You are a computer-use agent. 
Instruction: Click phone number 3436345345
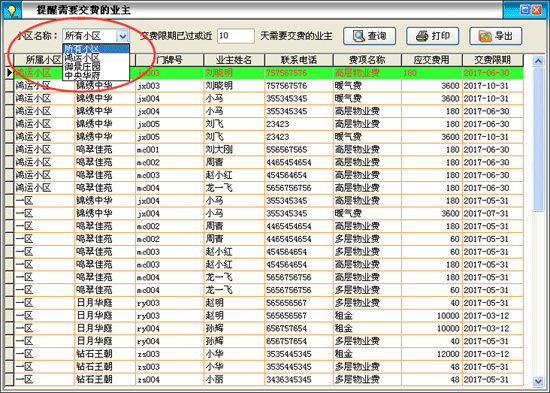coord(289,380)
